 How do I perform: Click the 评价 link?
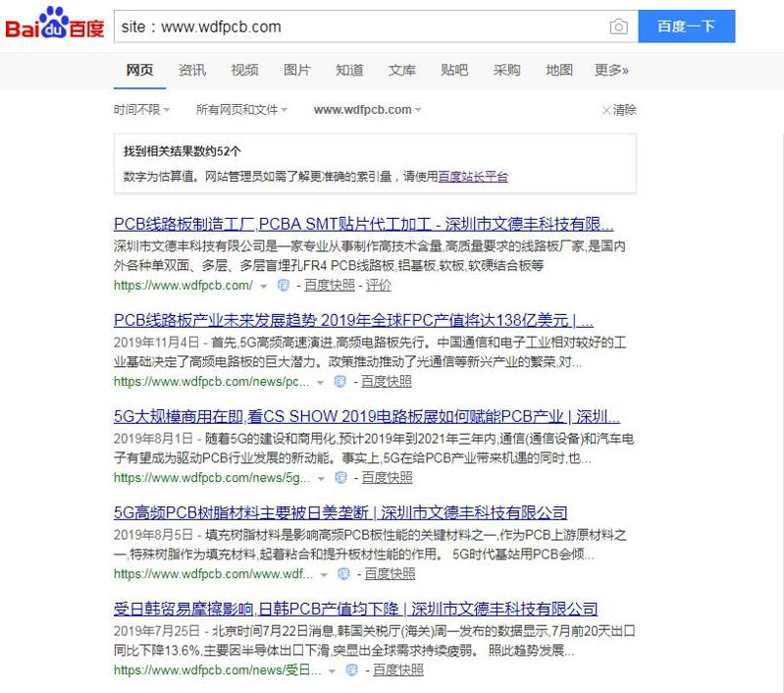point(379,286)
